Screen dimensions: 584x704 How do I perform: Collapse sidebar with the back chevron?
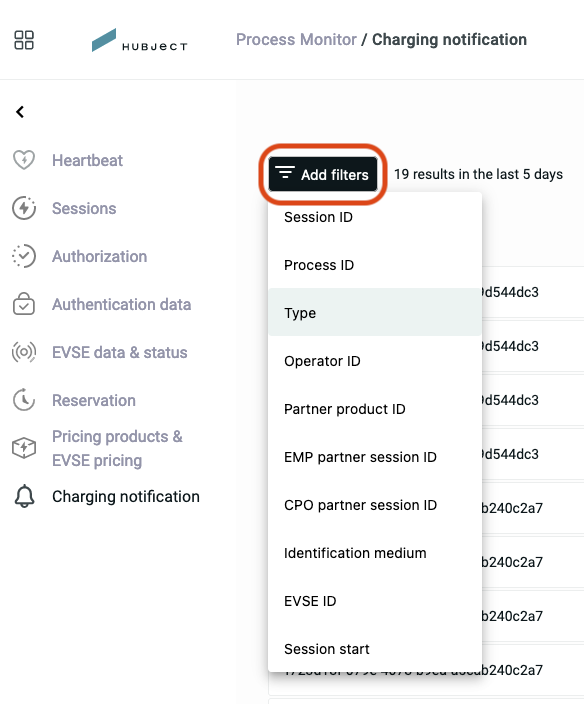[20, 112]
